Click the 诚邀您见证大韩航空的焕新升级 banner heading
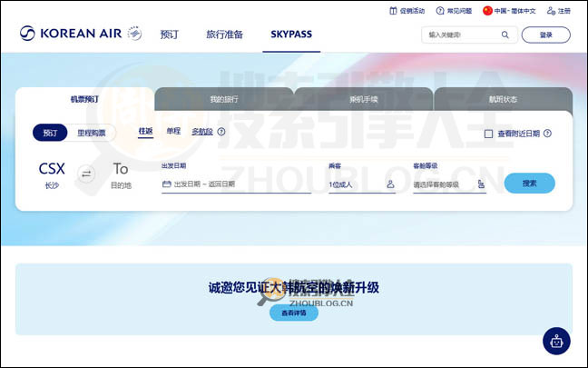 (294, 288)
